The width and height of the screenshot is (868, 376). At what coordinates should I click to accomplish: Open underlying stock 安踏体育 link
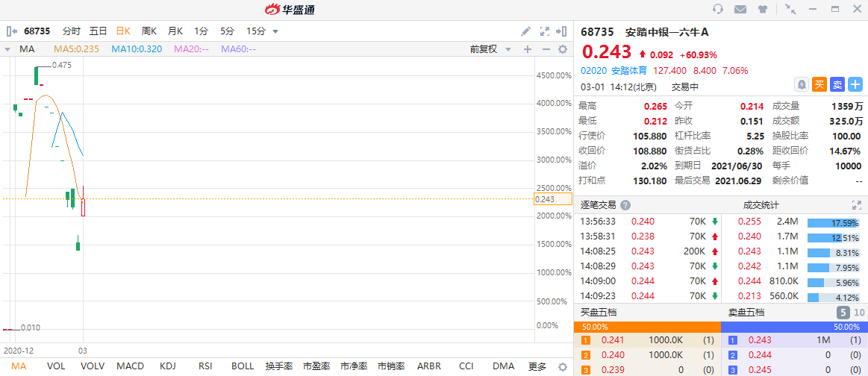tap(630, 71)
